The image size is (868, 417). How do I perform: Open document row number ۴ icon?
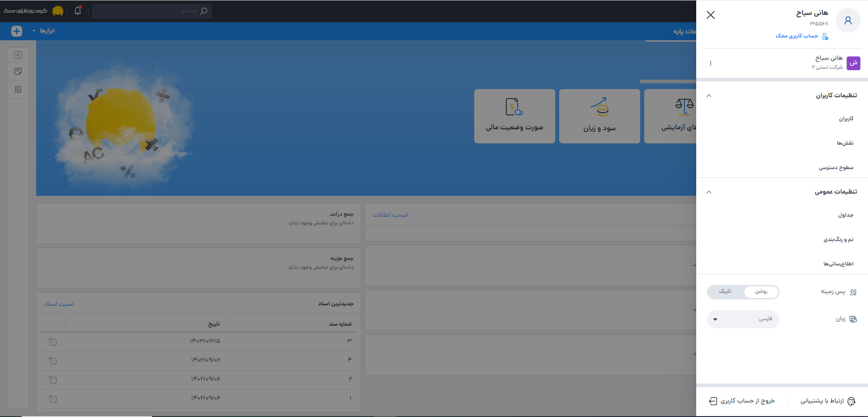point(53,361)
